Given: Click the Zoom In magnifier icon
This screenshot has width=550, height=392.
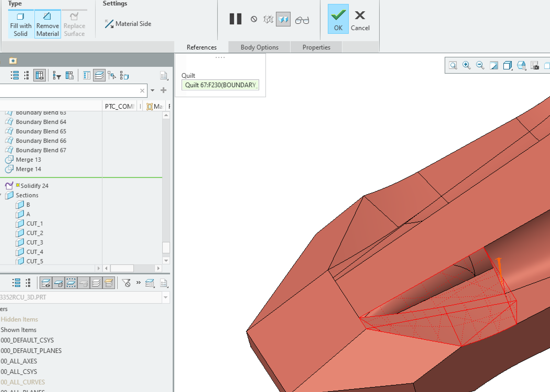Looking at the screenshot, I should pos(466,65).
